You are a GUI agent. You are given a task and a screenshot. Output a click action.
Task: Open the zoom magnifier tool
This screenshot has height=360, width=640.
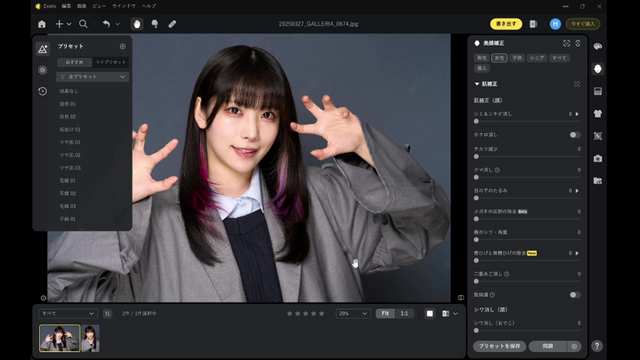[83, 24]
